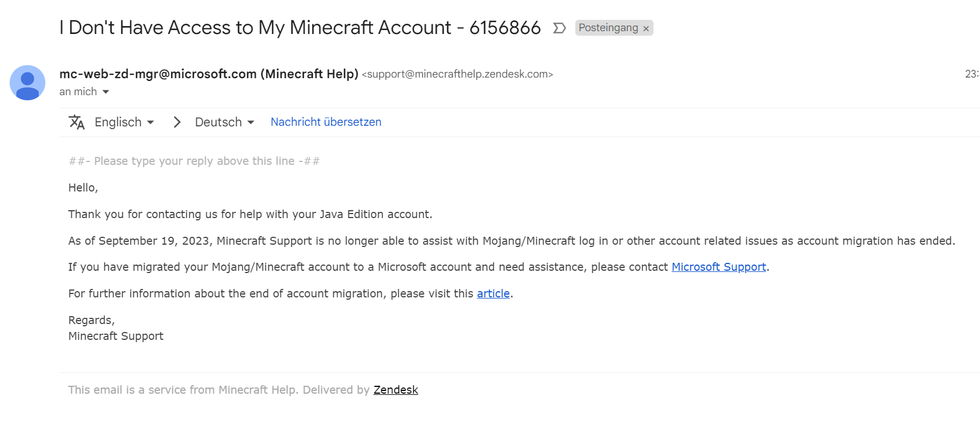Click the email subject heading text

point(300,28)
